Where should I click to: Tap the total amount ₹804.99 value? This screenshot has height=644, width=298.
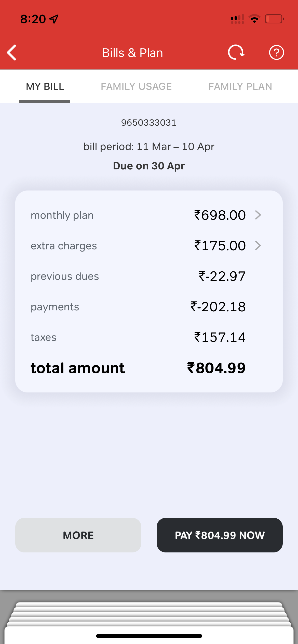click(216, 368)
